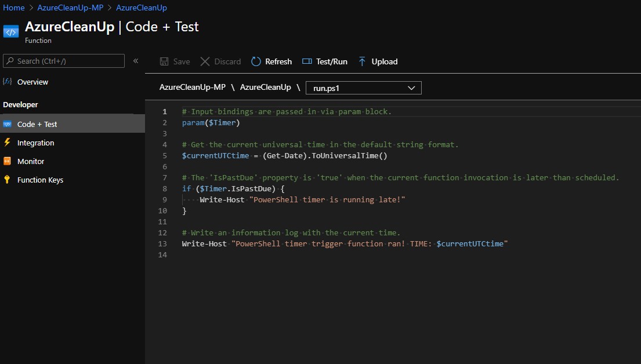
Task: Click the $currentUTCtime assignment code line
Action: 284,156
